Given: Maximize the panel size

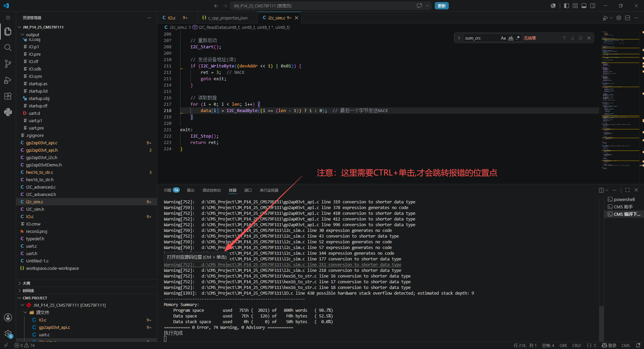Looking at the screenshot, I should [x=628, y=190].
